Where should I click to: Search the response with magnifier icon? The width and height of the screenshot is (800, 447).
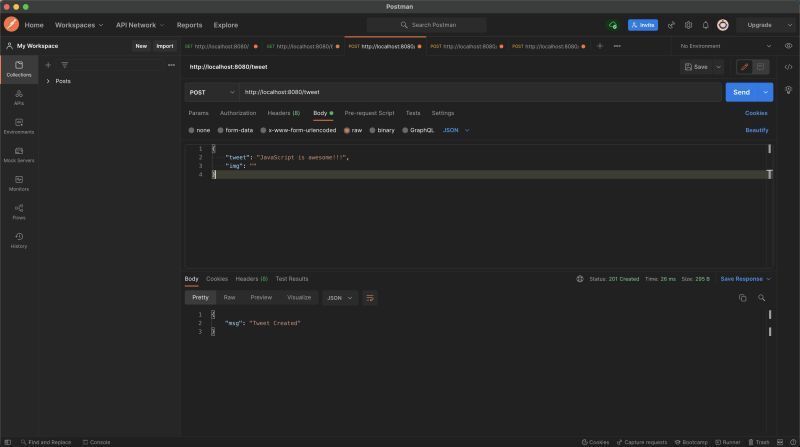click(x=761, y=298)
